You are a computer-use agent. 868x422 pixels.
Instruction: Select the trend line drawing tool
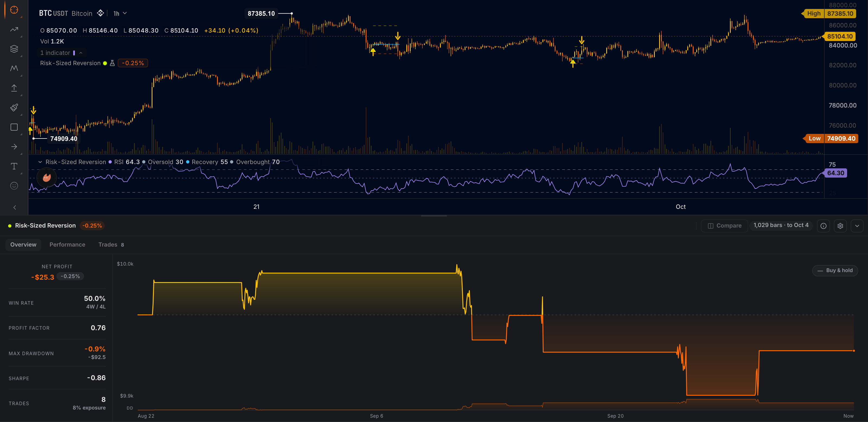point(14,30)
